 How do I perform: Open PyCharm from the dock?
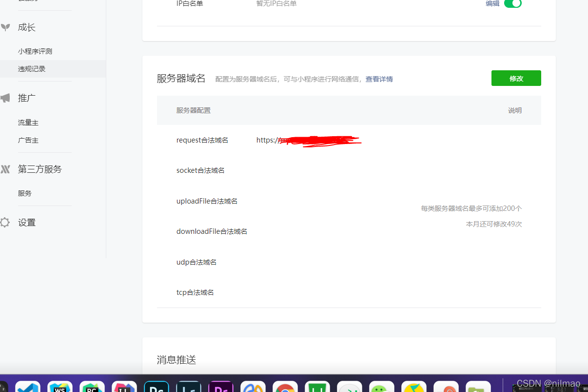pos(92,388)
